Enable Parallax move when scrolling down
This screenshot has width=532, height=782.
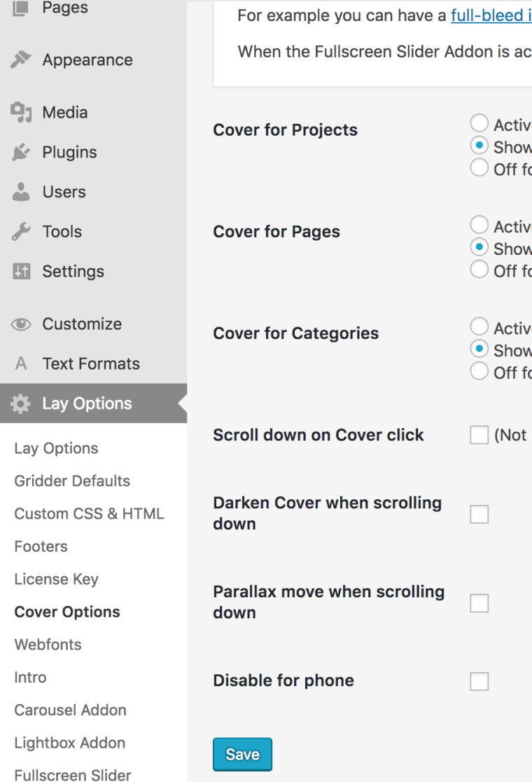[x=479, y=603]
